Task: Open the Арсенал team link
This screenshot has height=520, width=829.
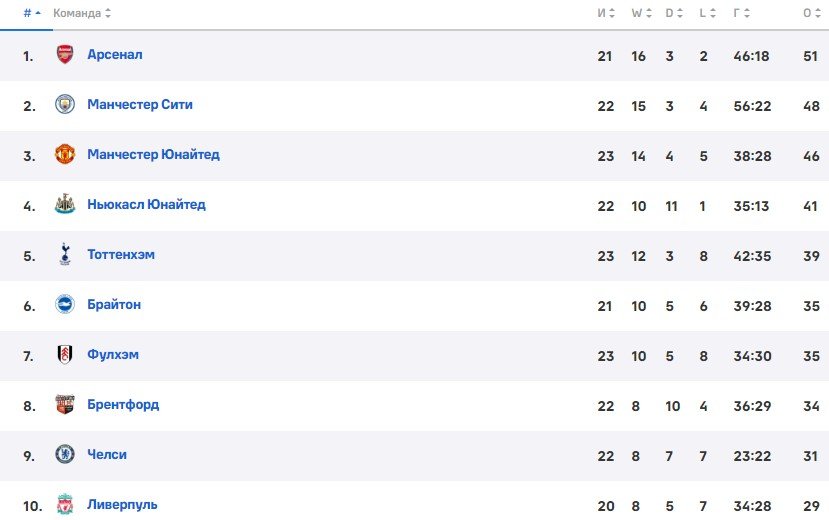Action: (x=115, y=55)
